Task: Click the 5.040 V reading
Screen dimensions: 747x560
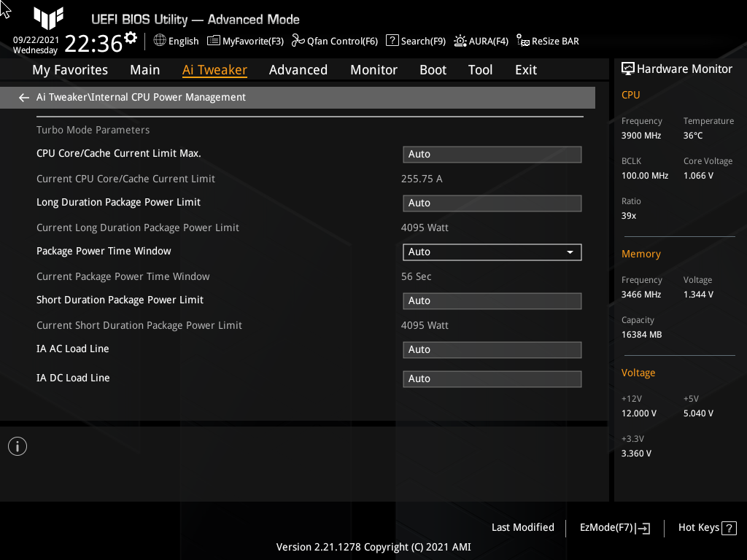Action: 698,413
